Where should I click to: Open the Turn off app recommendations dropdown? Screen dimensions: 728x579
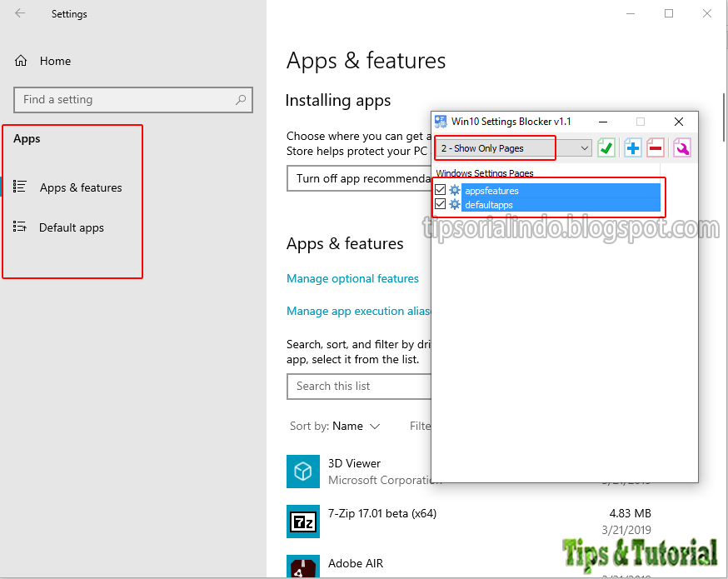(x=359, y=179)
